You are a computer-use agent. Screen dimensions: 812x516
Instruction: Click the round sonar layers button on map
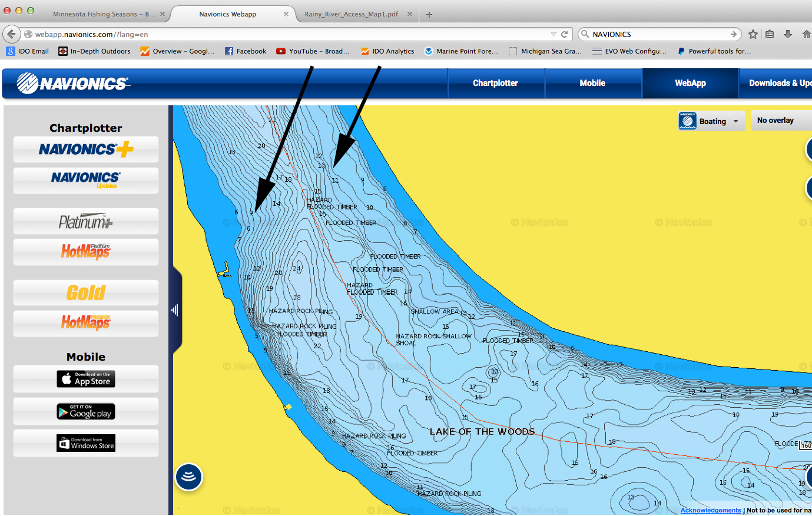pyautogui.click(x=188, y=477)
